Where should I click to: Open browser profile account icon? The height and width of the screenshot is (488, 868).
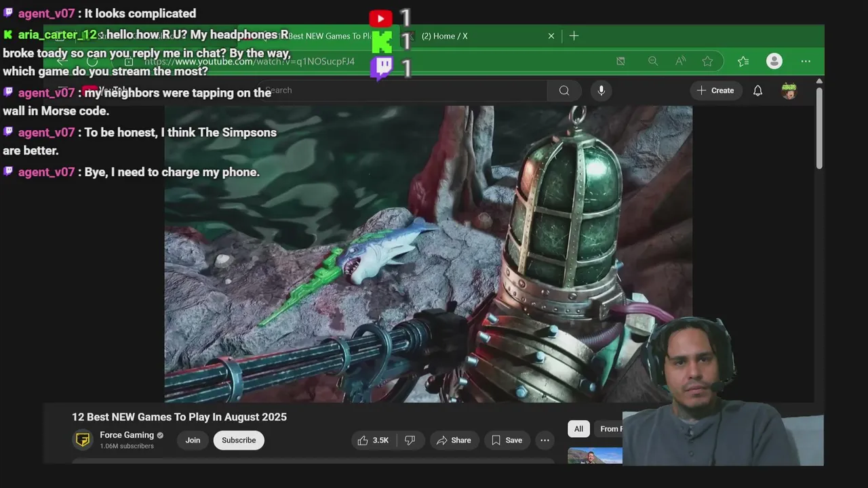point(774,62)
